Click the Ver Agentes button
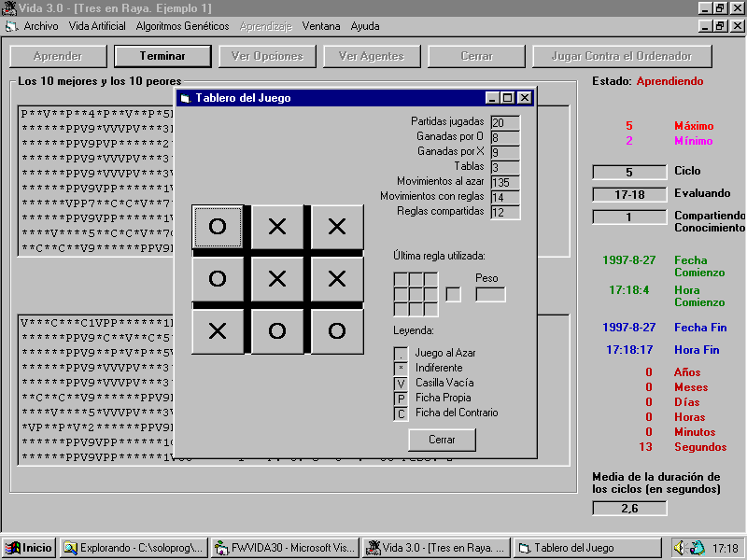747x560 pixels. [x=372, y=56]
